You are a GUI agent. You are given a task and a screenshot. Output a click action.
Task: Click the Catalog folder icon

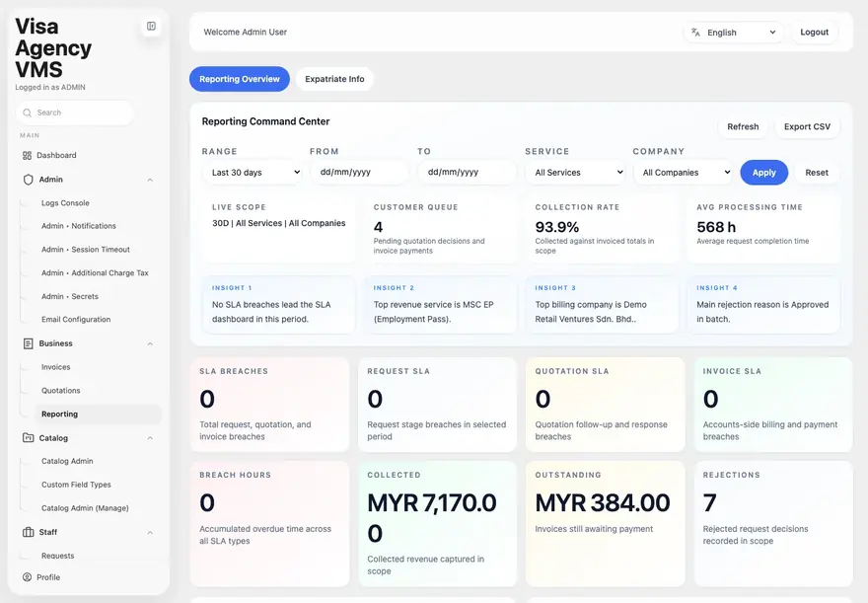(x=29, y=438)
